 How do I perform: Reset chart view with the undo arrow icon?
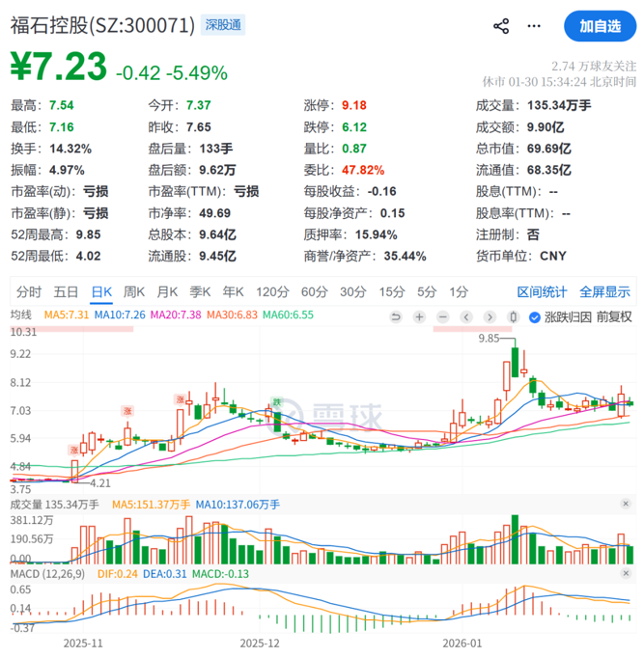point(396,316)
